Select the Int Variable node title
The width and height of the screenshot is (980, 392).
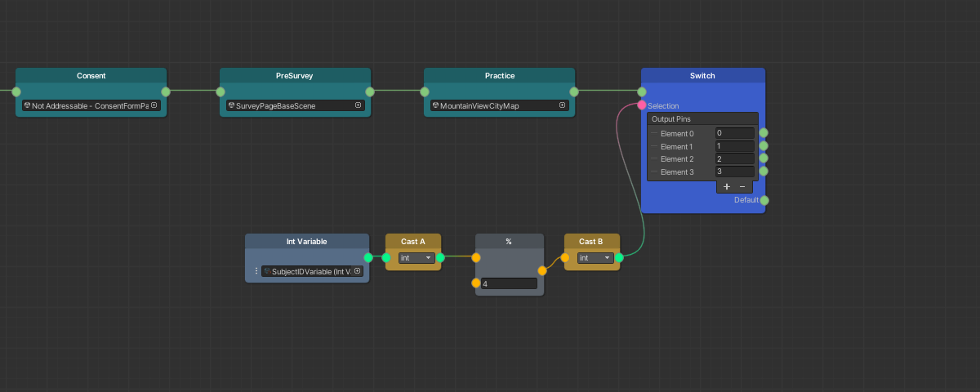pyautogui.click(x=307, y=242)
